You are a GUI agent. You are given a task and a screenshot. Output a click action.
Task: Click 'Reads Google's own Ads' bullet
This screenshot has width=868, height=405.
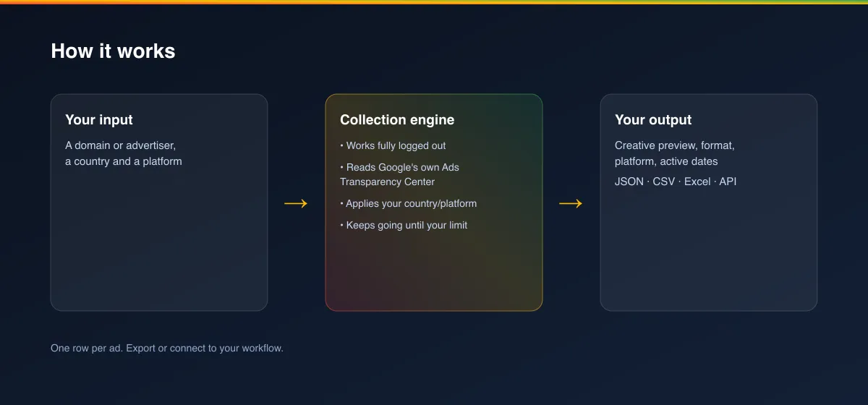[399, 167]
